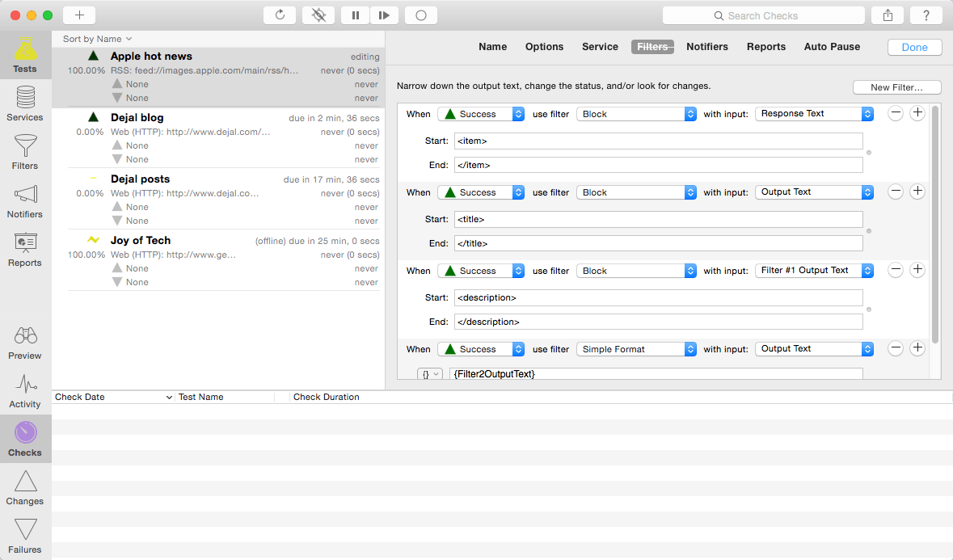953x560 pixels.
Task: Click the End field containing </title>
Action: point(658,243)
